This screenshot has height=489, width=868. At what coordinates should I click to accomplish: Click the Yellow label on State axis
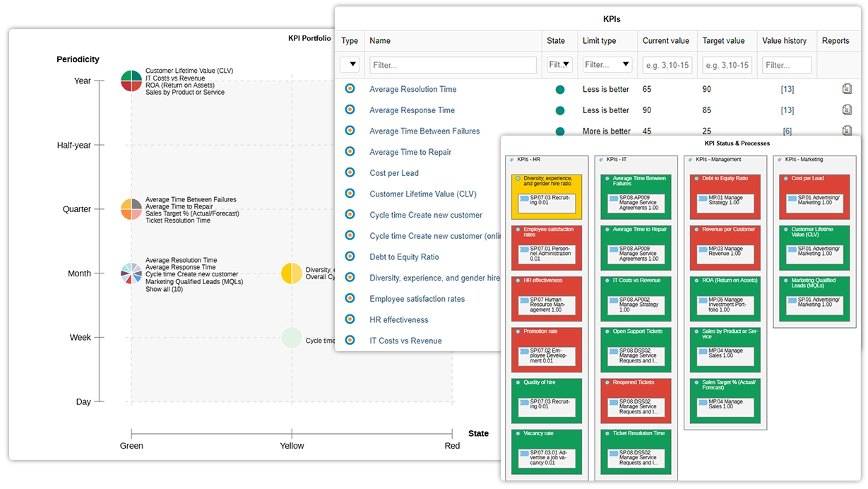coord(292,446)
